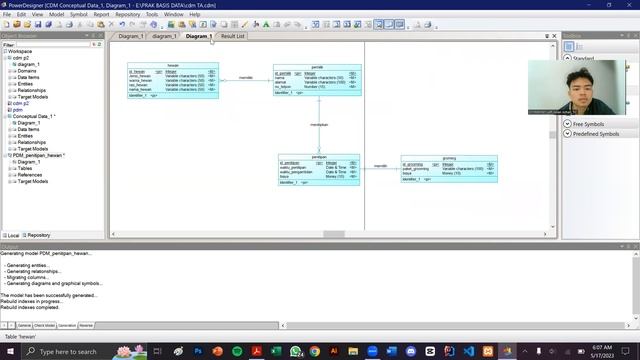
Task: Open the Help menu
Action: pos(195,14)
